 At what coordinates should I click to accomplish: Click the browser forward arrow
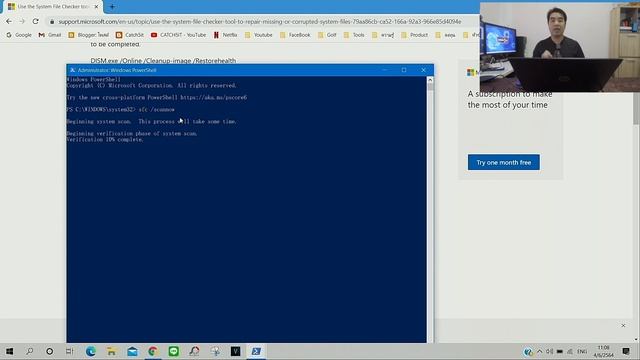click(22, 21)
